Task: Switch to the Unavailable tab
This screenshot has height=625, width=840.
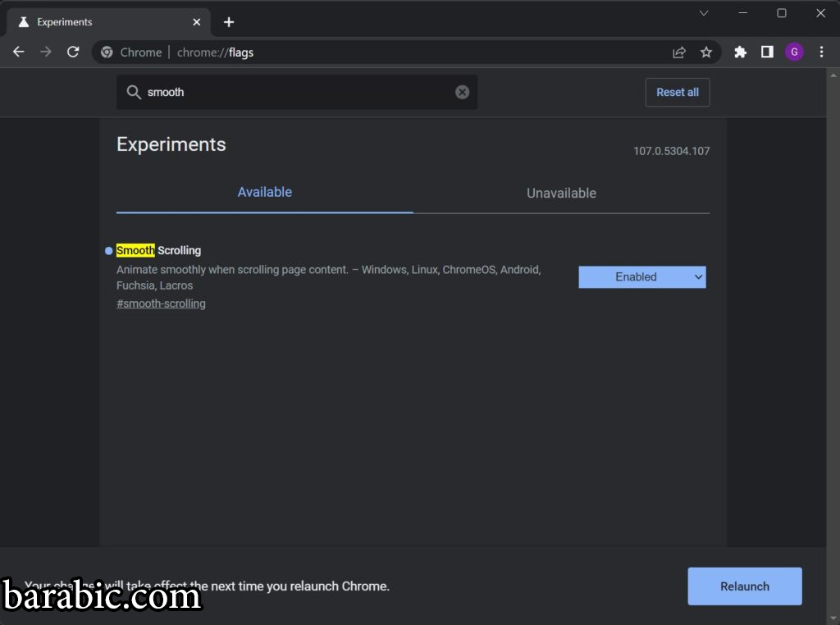Action: tap(561, 194)
